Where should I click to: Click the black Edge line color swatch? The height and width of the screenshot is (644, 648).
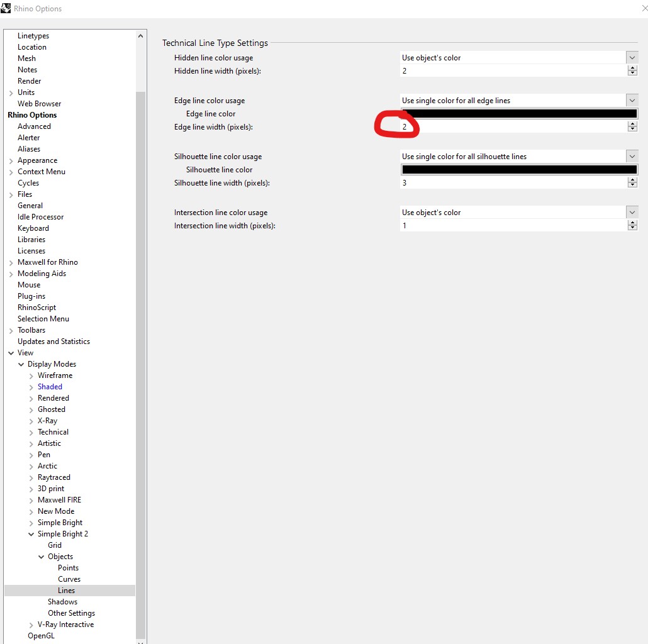point(519,114)
